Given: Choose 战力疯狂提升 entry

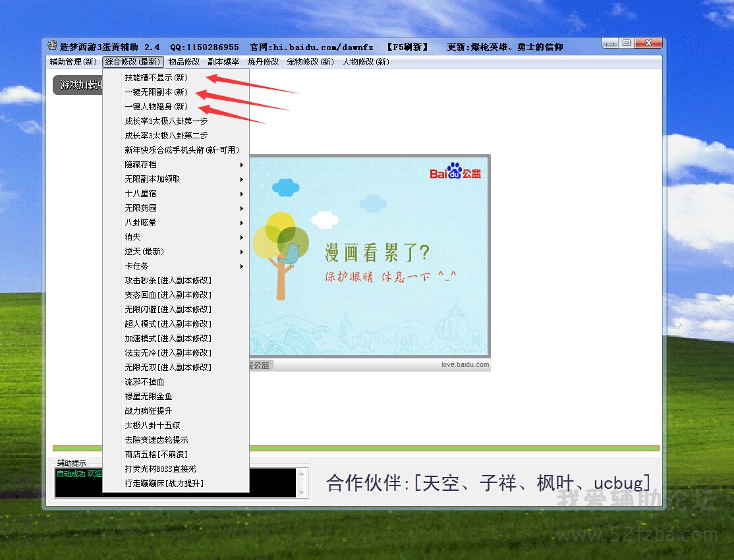Looking at the screenshot, I should coord(175,411).
